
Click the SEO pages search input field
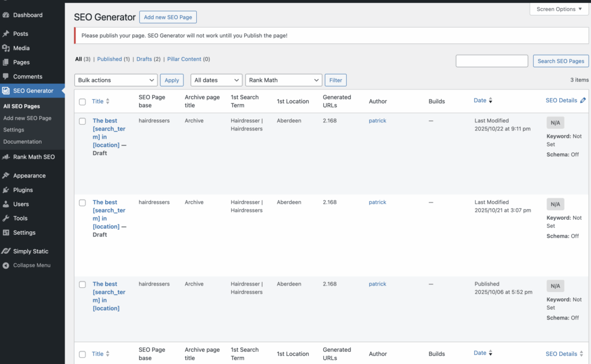pyautogui.click(x=492, y=61)
